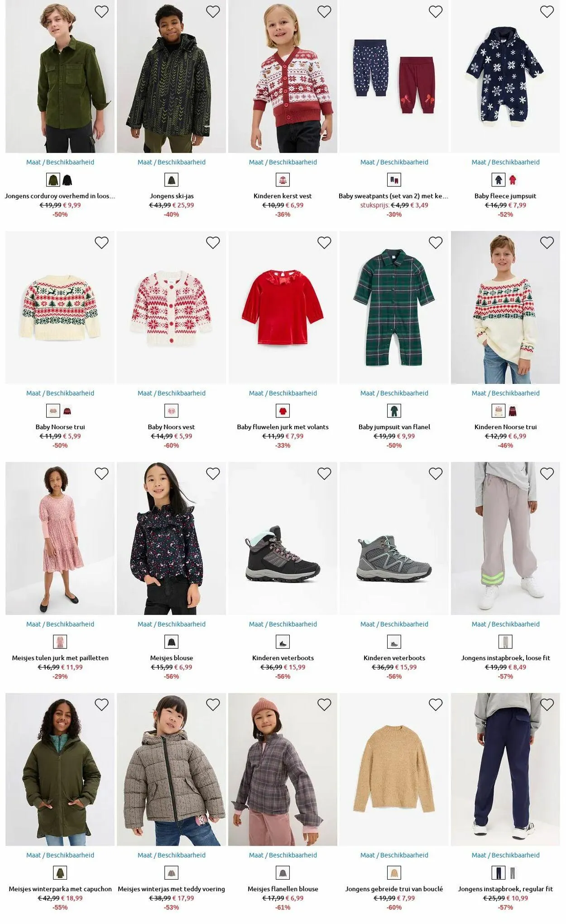Show size availability for Meisjes flanellen blouse
The width and height of the screenshot is (566, 924).
click(x=283, y=855)
